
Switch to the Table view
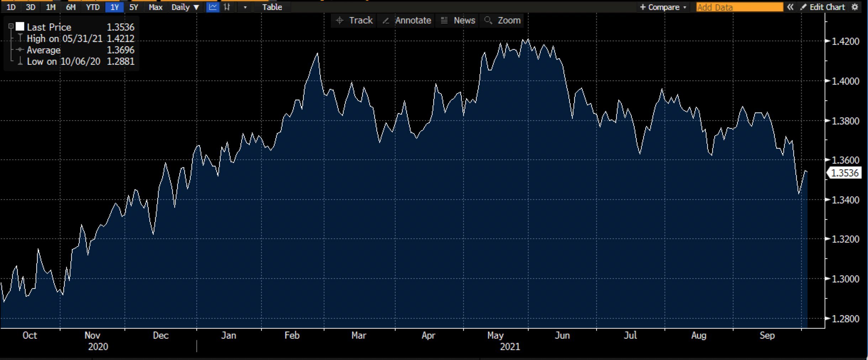pyautogui.click(x=271, y=7)
